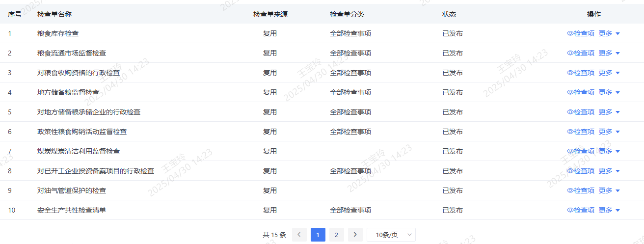The image size is (644, 244).
Task: Go to next page using right arrow
Action: point(355,235)
